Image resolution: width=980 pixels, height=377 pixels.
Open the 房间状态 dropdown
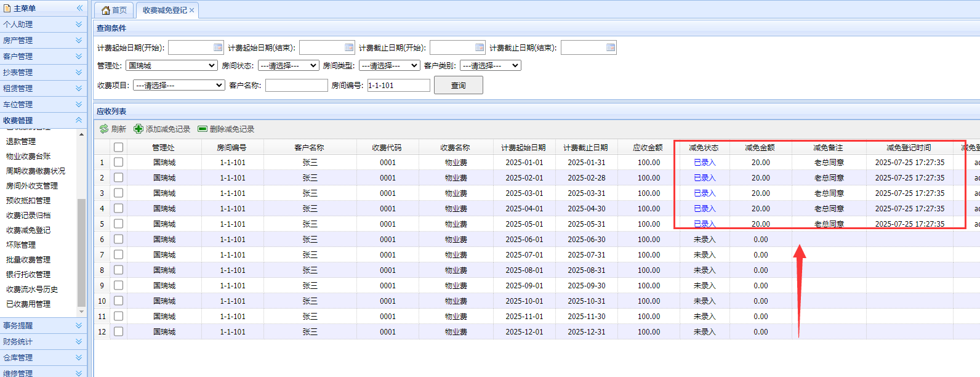click(x=288, y=65)
